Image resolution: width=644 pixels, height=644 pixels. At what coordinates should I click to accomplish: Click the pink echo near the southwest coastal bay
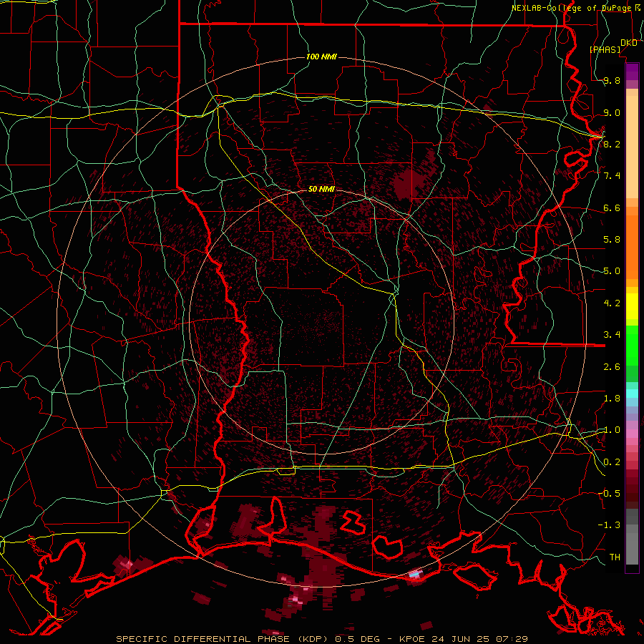125,565
